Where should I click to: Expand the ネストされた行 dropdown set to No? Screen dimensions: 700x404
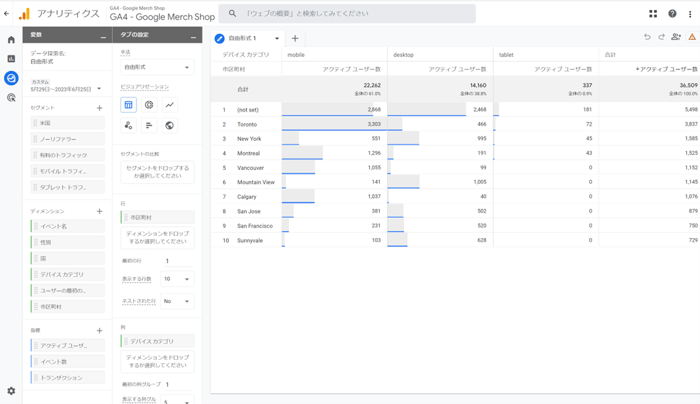[x=177, y=301]
